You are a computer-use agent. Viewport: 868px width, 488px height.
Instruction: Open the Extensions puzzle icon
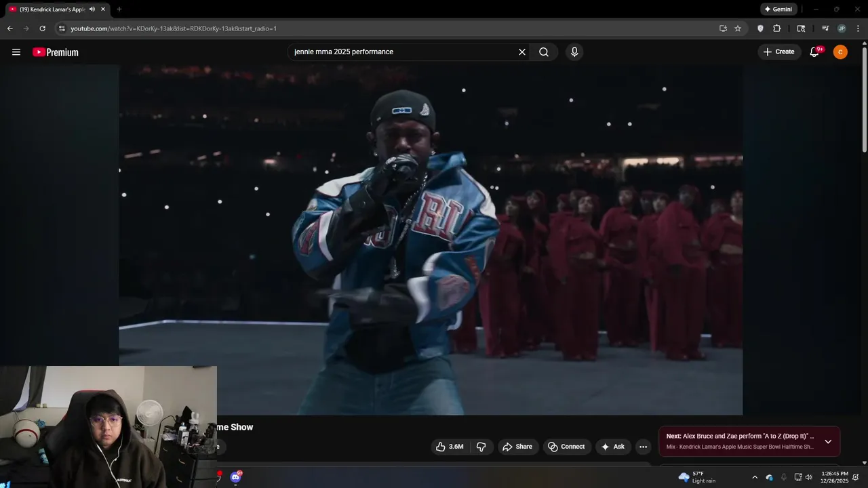777,28
